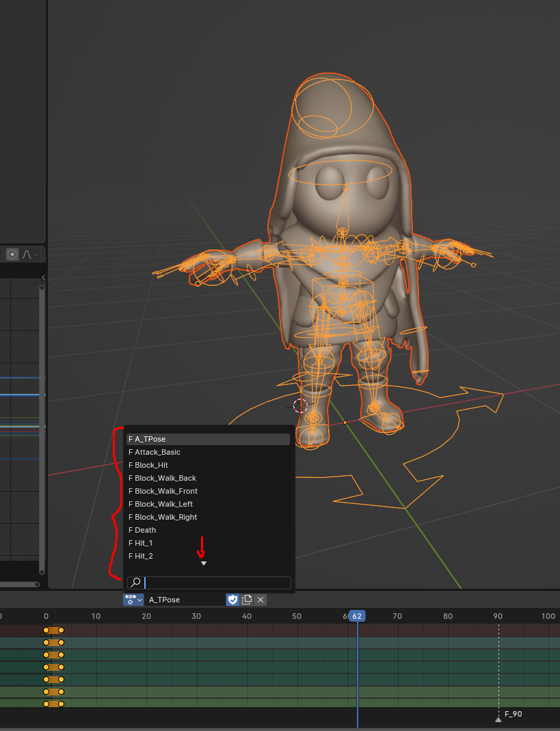560x731 pixels.
Task: Create a new action copy
Action: 247,600
